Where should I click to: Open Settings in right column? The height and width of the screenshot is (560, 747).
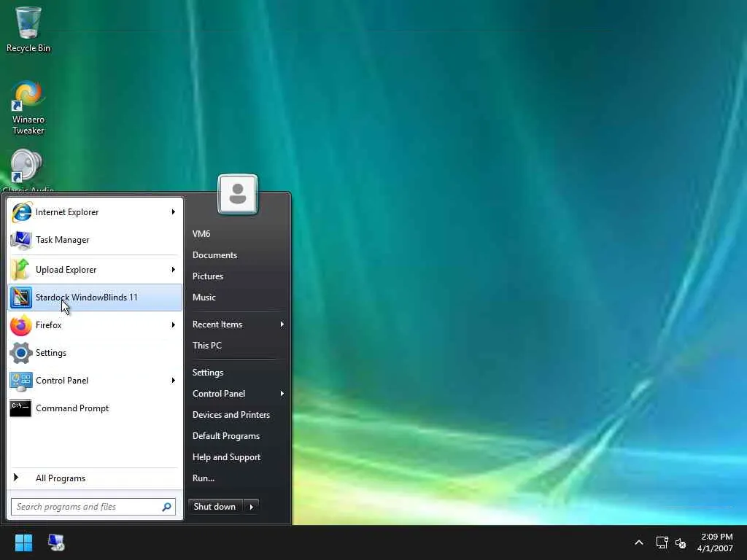[x=208, y=373]
